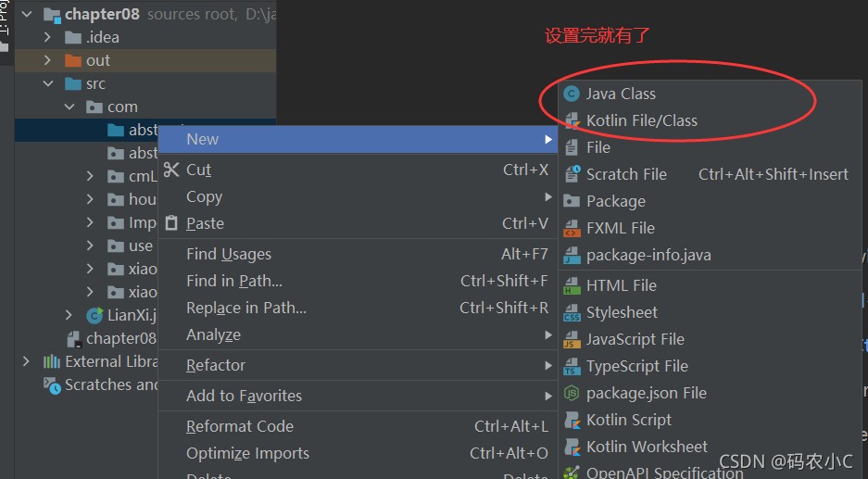Expand the out folder
Screen dimensions: 868x479
[47, 60]
